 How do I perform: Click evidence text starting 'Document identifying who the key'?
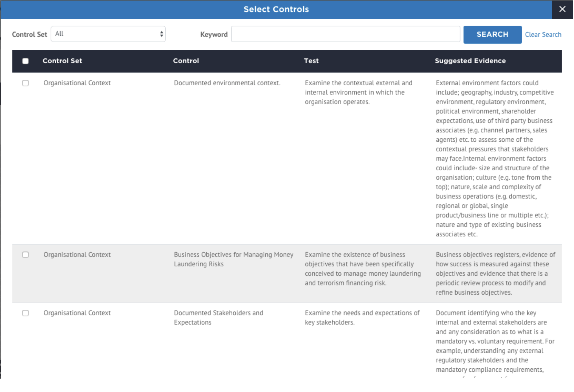point(495,344)
